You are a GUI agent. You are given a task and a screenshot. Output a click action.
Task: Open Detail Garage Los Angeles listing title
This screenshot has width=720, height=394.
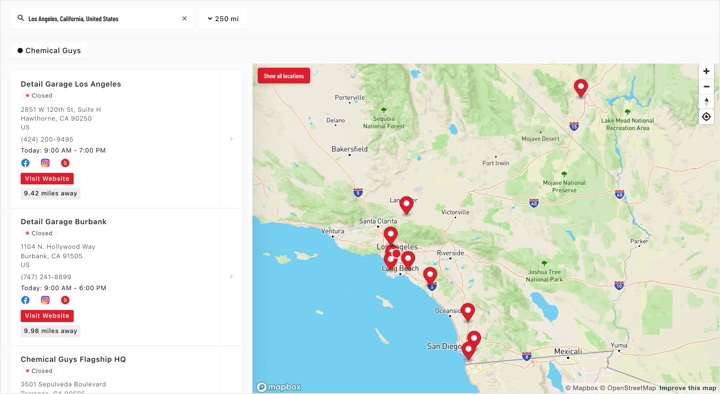pos(71,84)
